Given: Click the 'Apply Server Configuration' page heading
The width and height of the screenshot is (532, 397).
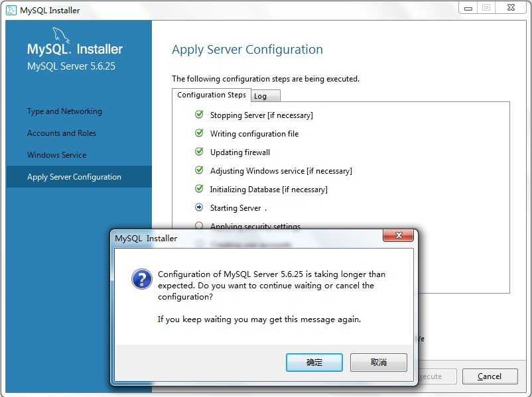Looking at the screenshot, I should [x=247, y=50].
